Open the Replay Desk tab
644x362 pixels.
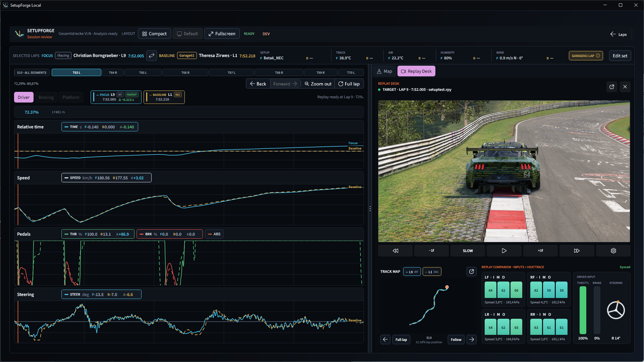[416, 71]
